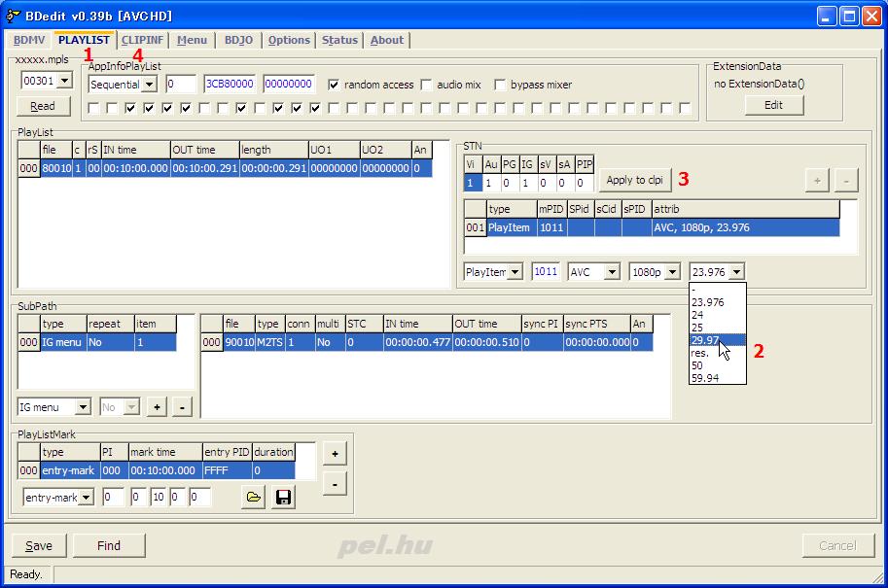Open the 23.976 frame rate dropdown
Viewport: 888px width, 588px height.
coord(736,272)
